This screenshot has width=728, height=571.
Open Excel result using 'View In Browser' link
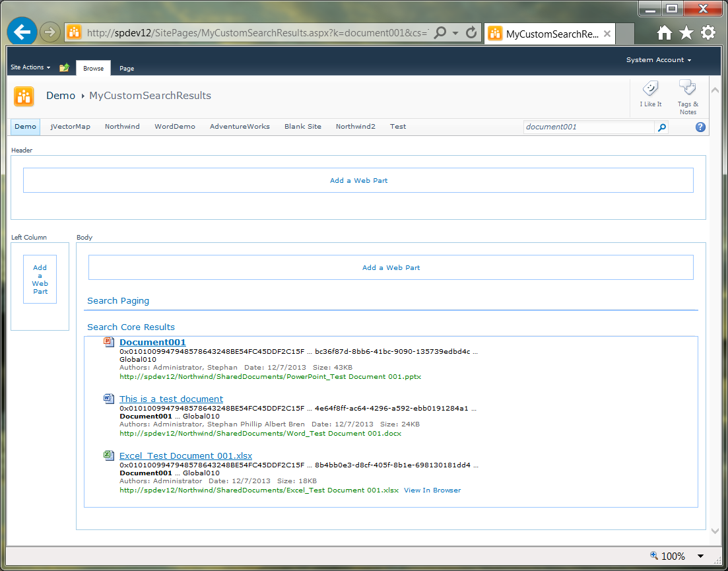[x=432, y=490]
